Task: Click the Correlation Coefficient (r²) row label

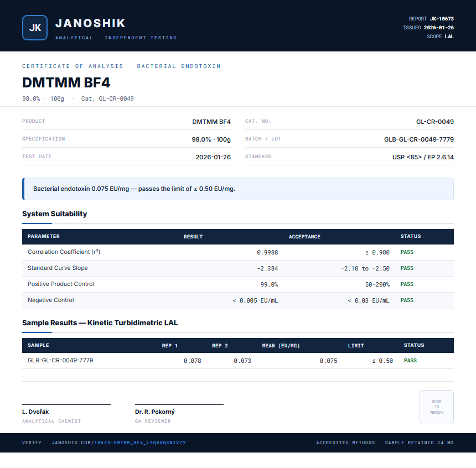Action: (64, 252)
